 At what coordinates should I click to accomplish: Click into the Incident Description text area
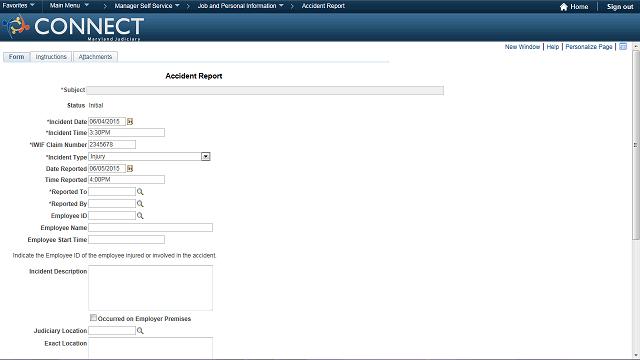point(151,288)
